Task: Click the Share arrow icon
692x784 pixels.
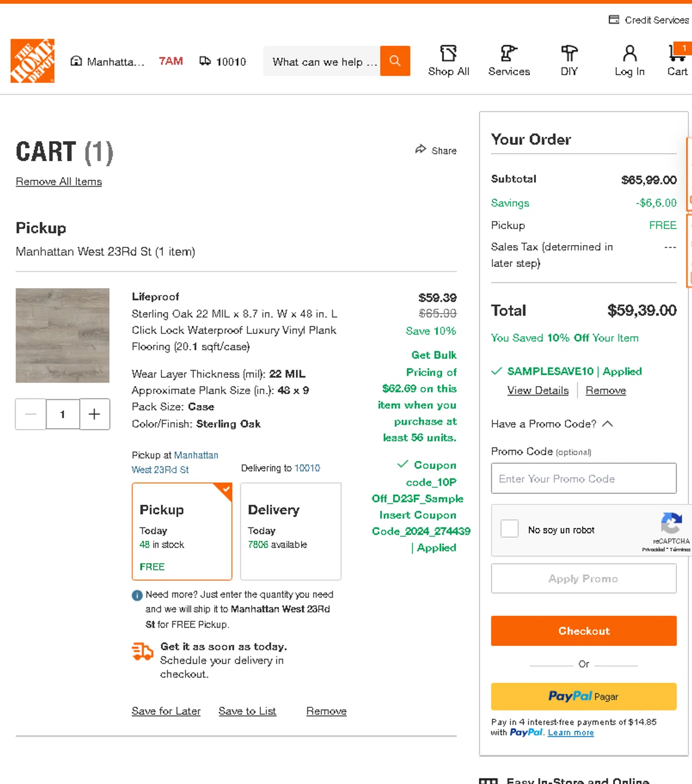Action: click(421, 149)
